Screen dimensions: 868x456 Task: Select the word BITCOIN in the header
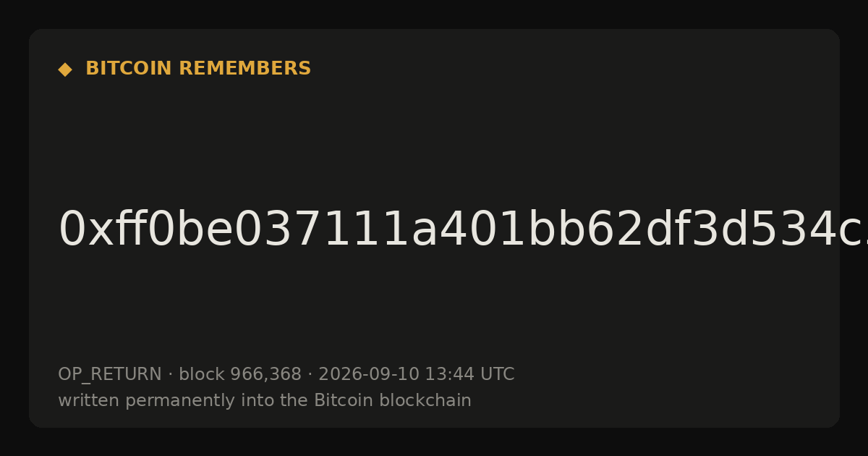point(129,69)
